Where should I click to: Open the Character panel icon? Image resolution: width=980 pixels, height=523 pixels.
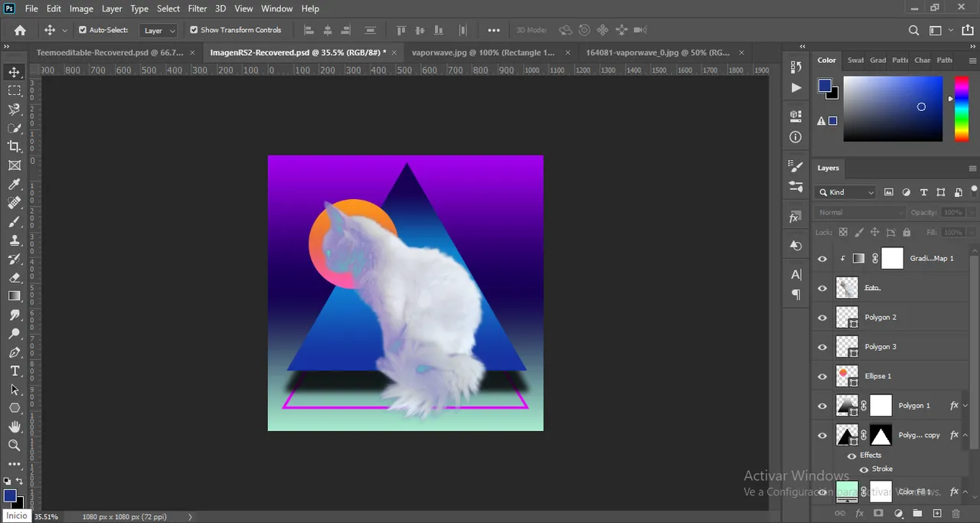(x=796, y=274)
